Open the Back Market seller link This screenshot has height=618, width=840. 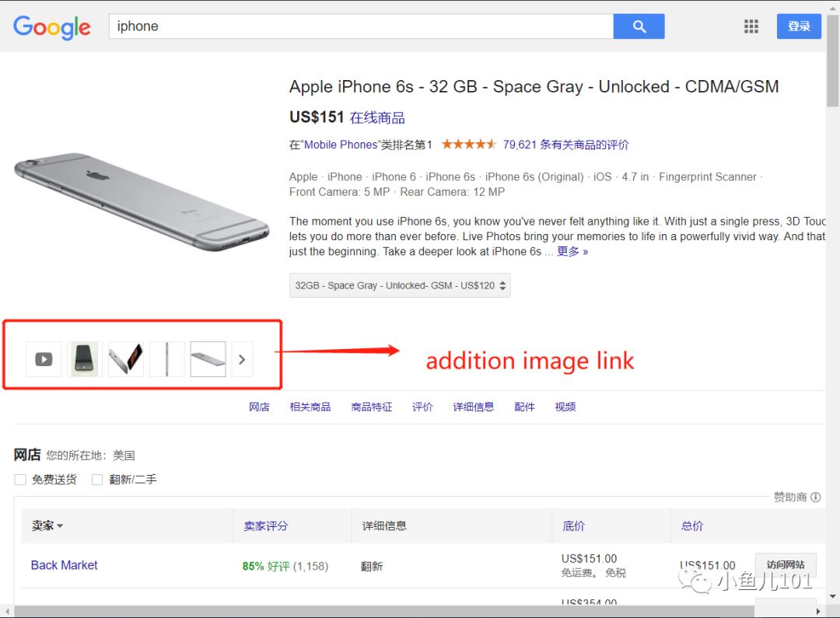click(x=65, y=565)
